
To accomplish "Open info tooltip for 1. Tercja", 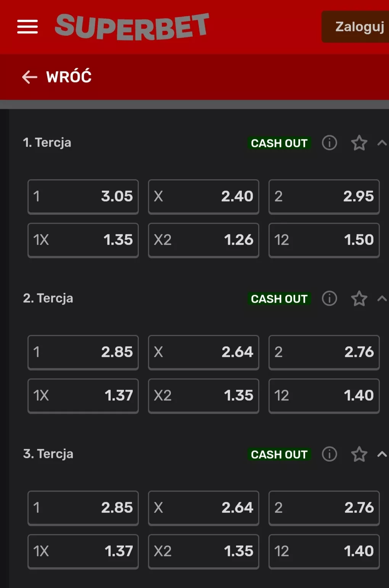I will pos(329,143).
